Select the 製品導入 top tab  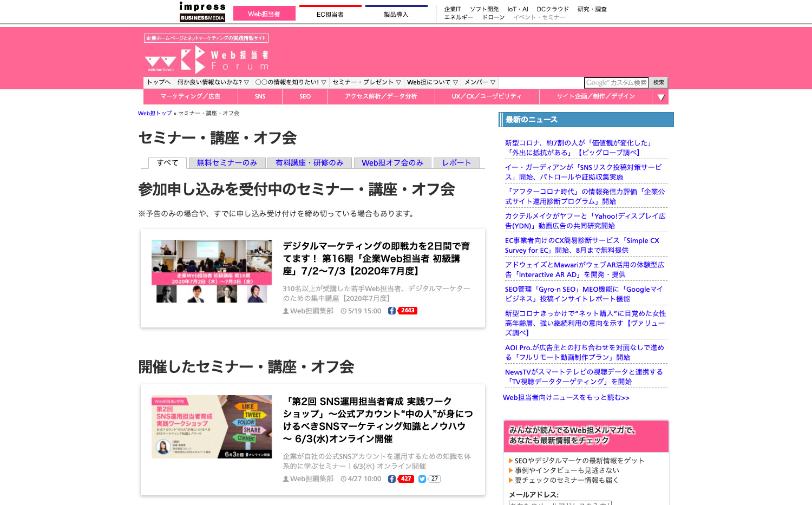396,14
